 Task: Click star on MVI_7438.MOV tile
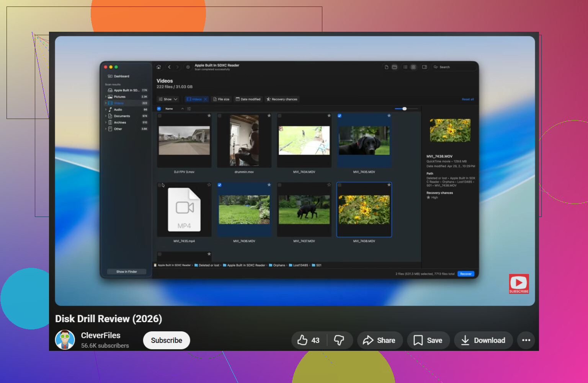tap(389, 185)
